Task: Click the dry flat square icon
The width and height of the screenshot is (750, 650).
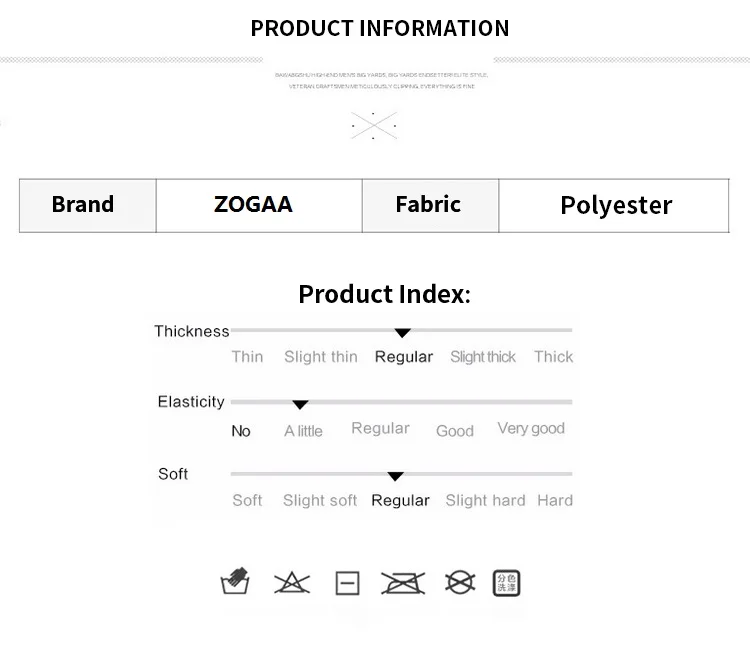Action: point(348,583)
